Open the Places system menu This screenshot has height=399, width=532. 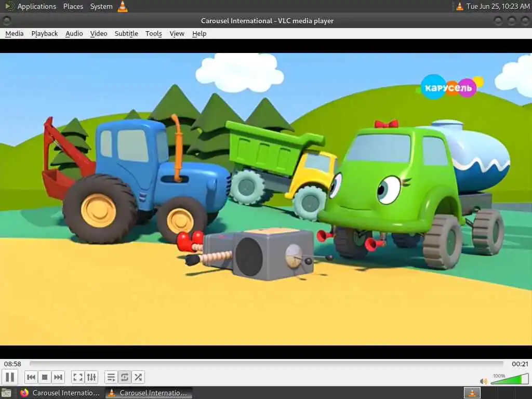click(x=73, y=6)
